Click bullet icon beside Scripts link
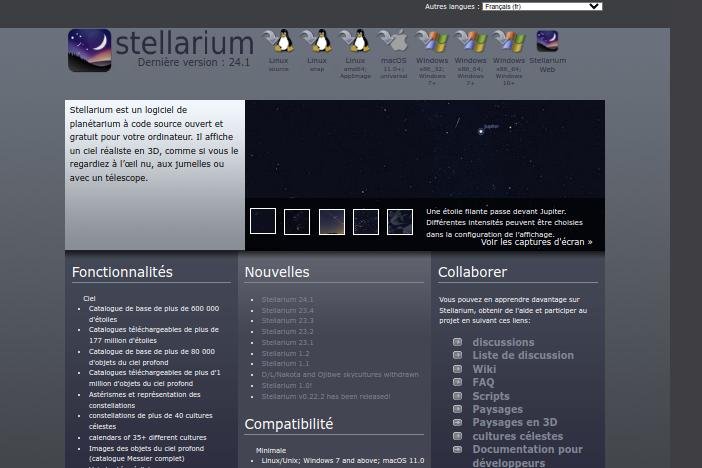702x468 pixels. click(457, 396)
